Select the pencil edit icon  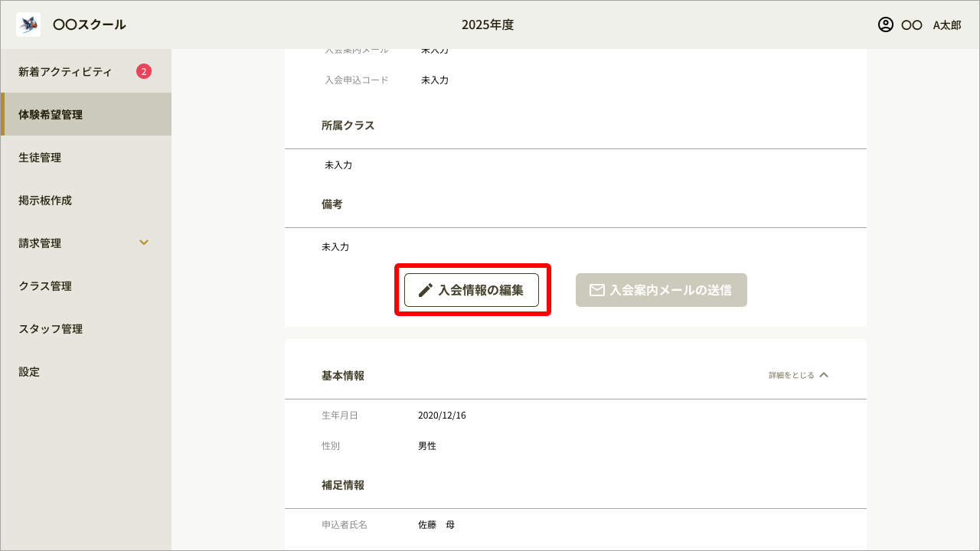426,290
